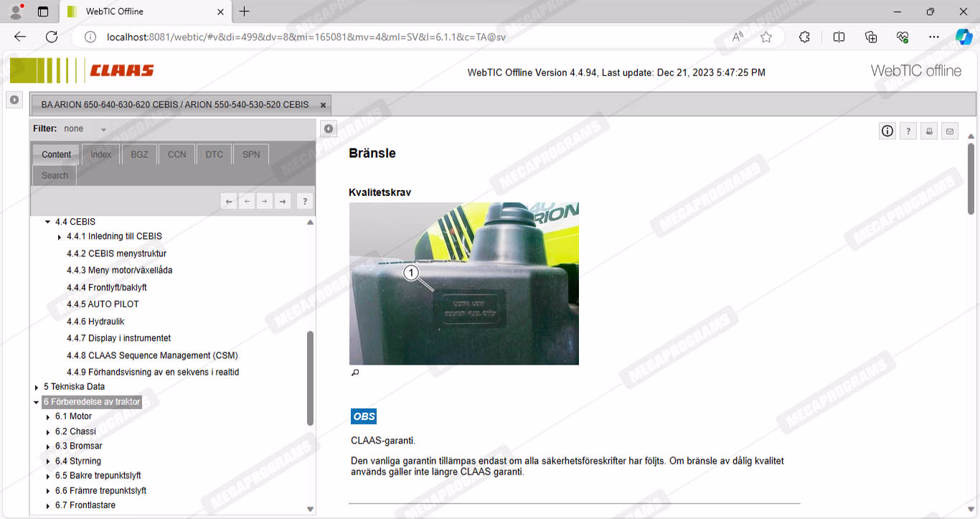980x519 pixels.
Task: Open the tree navigation help question mark
Action: pyautogui.click(x=305, y=202)
